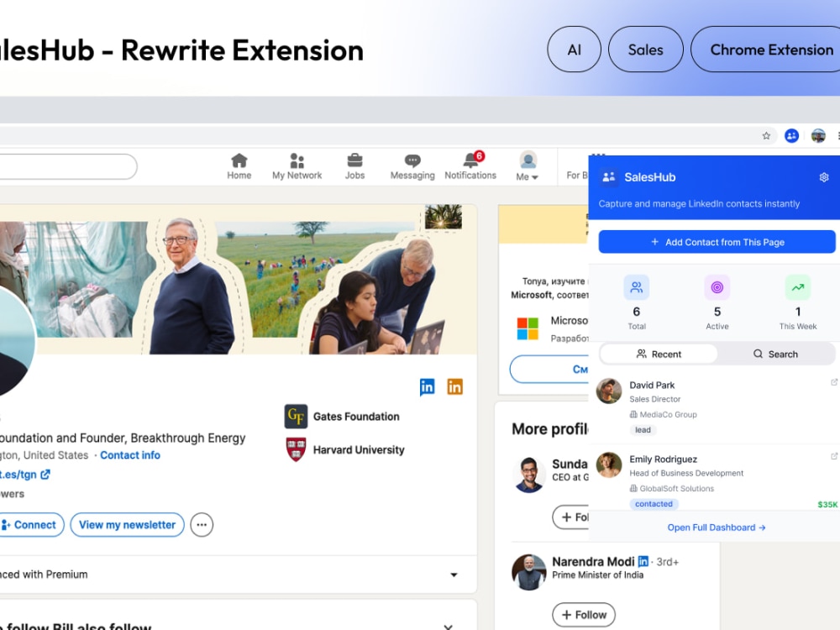View This Week trend icon
The height and width of the screenshot is (630, 840).
pyautogui.click(x=798, y=287)
